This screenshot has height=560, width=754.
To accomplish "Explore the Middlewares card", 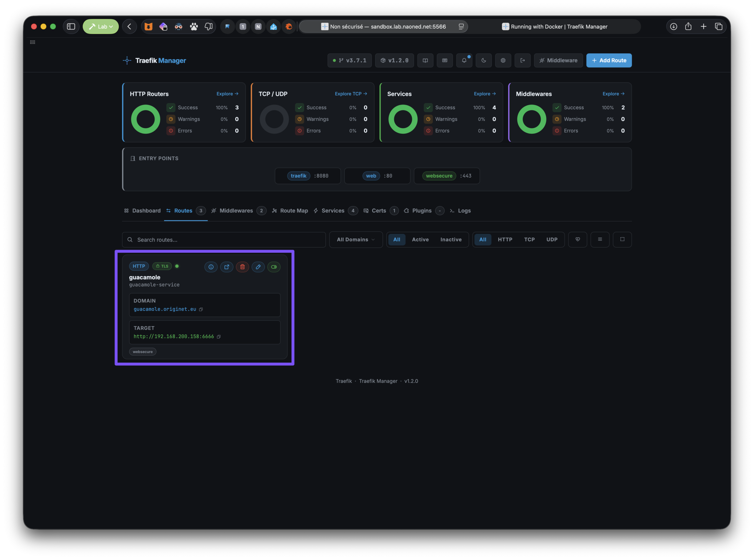I will pyautogui.click(x=614, y=94).
